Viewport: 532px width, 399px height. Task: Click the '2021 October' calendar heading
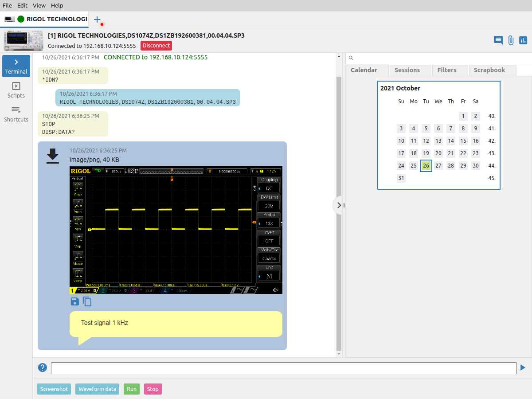click(x=400, y=88)
